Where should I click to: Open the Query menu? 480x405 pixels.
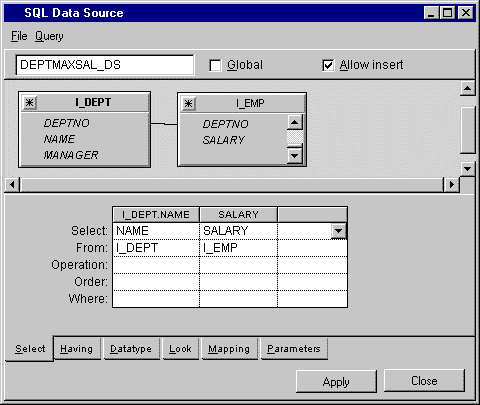pos(49,36)
